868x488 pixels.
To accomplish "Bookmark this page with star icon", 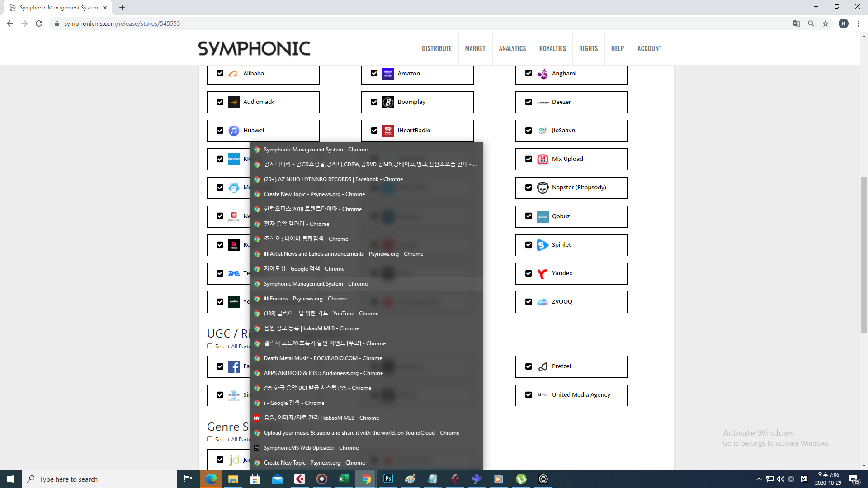I will click(x=826, y=23).
